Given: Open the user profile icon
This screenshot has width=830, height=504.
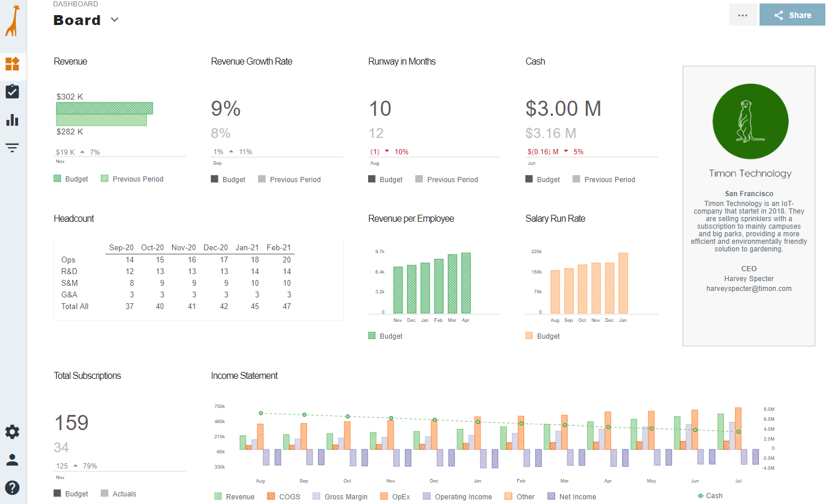Looking at the screenshot, I should (12, 460).
